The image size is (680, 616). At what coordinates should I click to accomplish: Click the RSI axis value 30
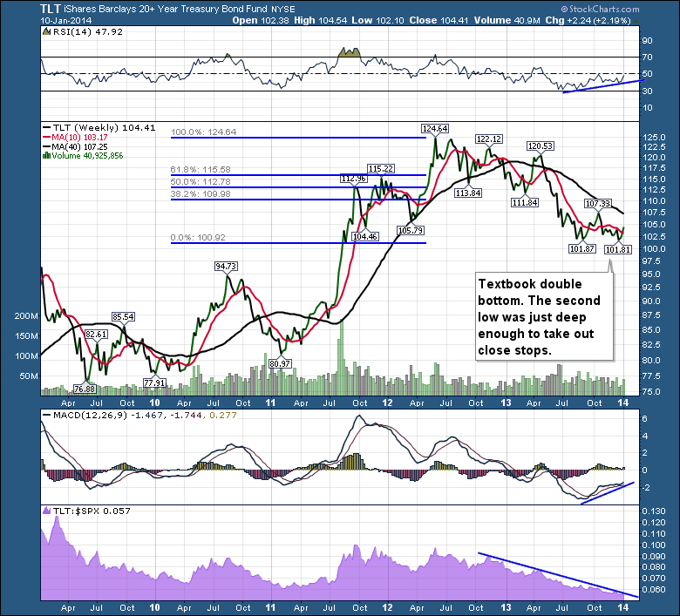(x=647, y=91)
